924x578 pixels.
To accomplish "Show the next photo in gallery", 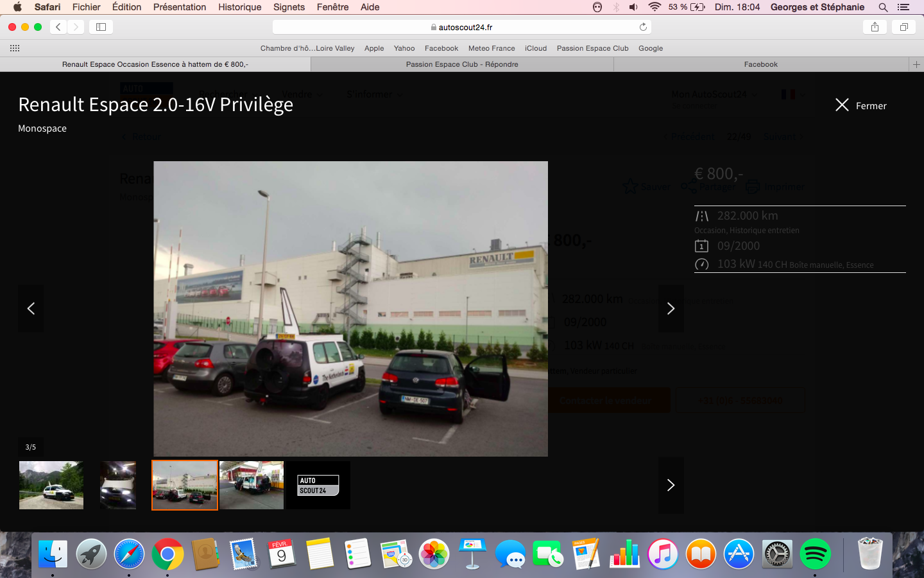I will coord(671,308).
